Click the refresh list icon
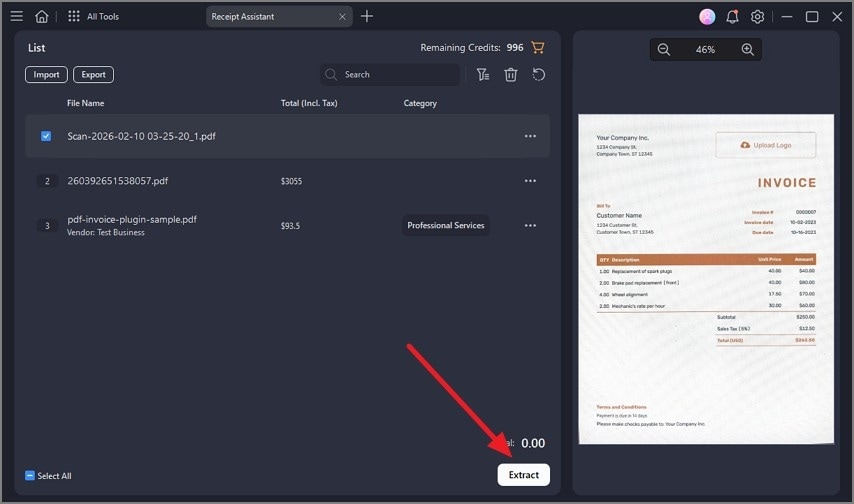The width and height of the screenshot is (854, 504). tap(539, 75)
